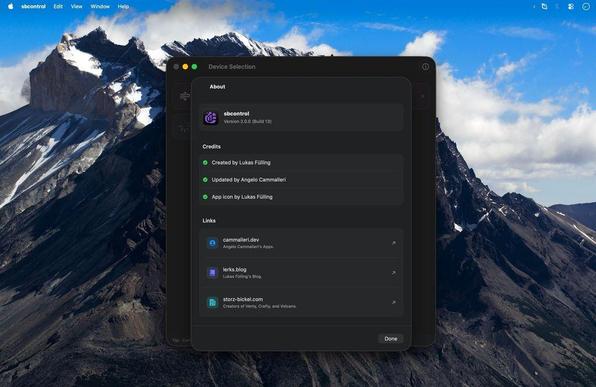Image resolution: width=596 pixels, height=387 pixels.
Task: Open the lerks.blog link
Action: coord(301,273)
